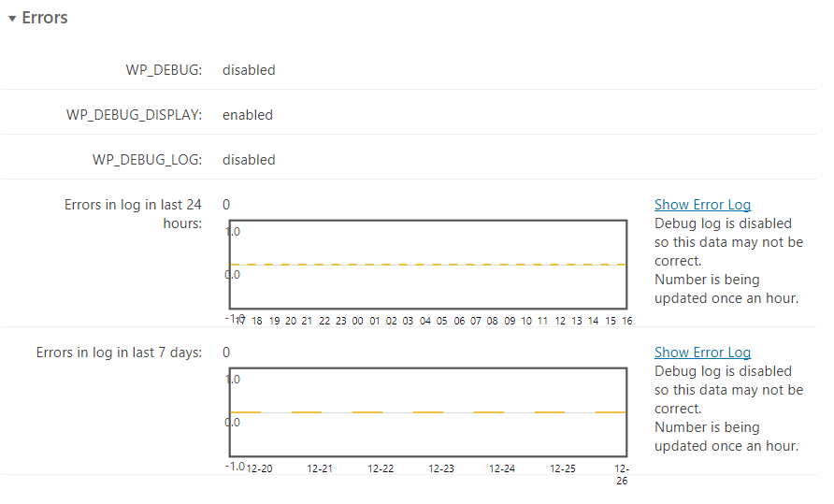
Task: Click the 12-23 date on 7-day chart
Action: point(441,468)
